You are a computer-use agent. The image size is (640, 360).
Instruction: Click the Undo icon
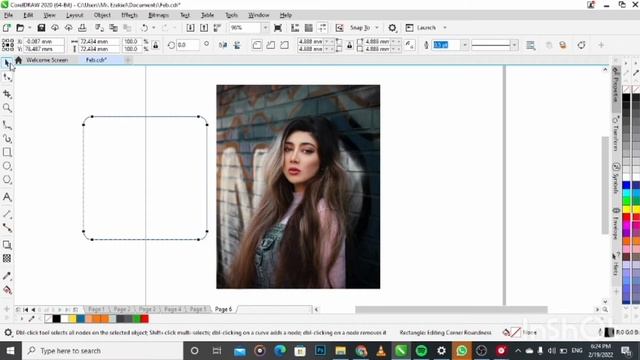pos(144,28)
